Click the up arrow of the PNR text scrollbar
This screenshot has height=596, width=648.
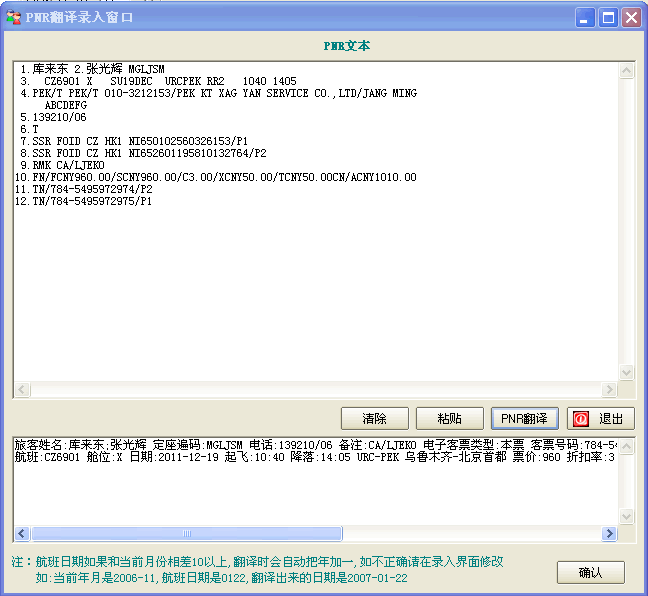tap(626, 71)
